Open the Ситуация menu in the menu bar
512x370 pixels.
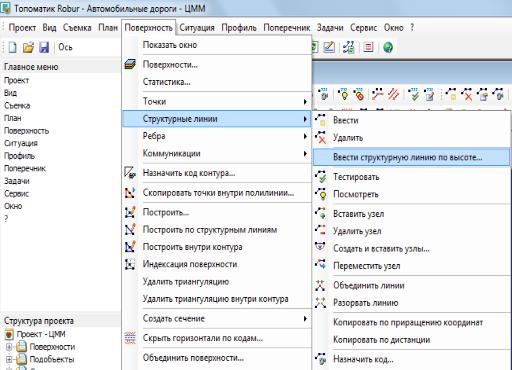[x=197, y=28]
